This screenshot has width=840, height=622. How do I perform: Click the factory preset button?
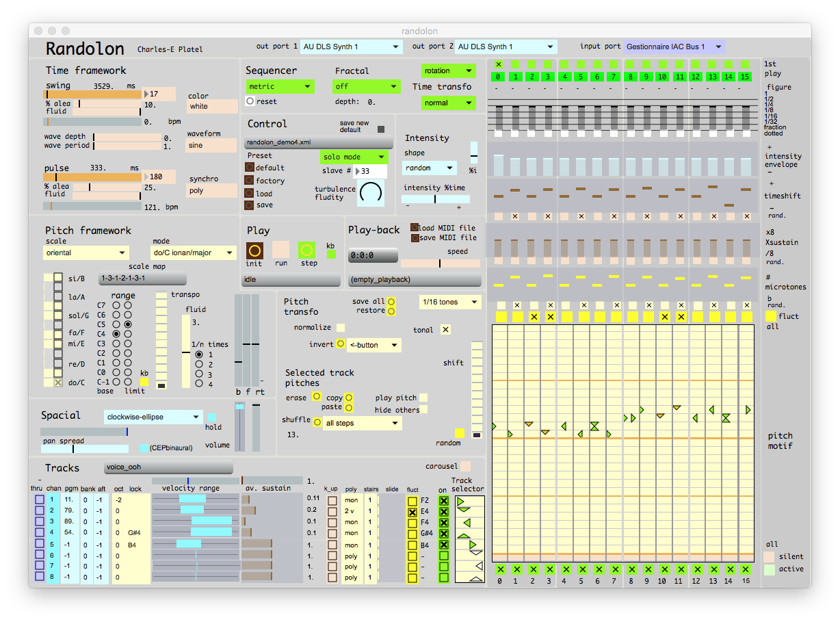250,181
